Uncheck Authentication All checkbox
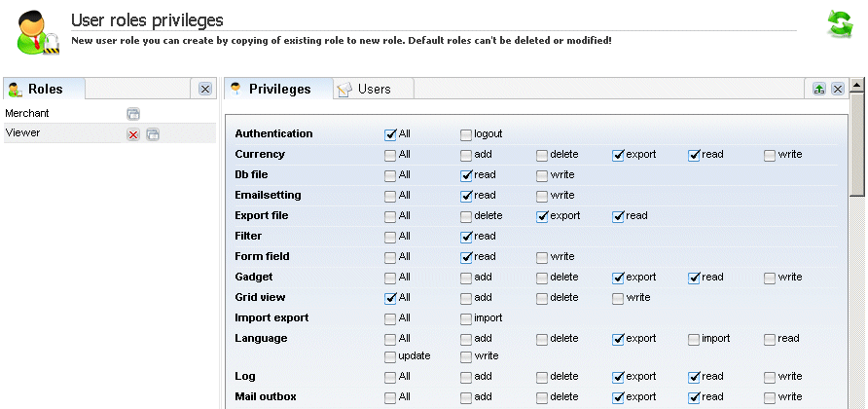868x409 pixels. (390, 134)
